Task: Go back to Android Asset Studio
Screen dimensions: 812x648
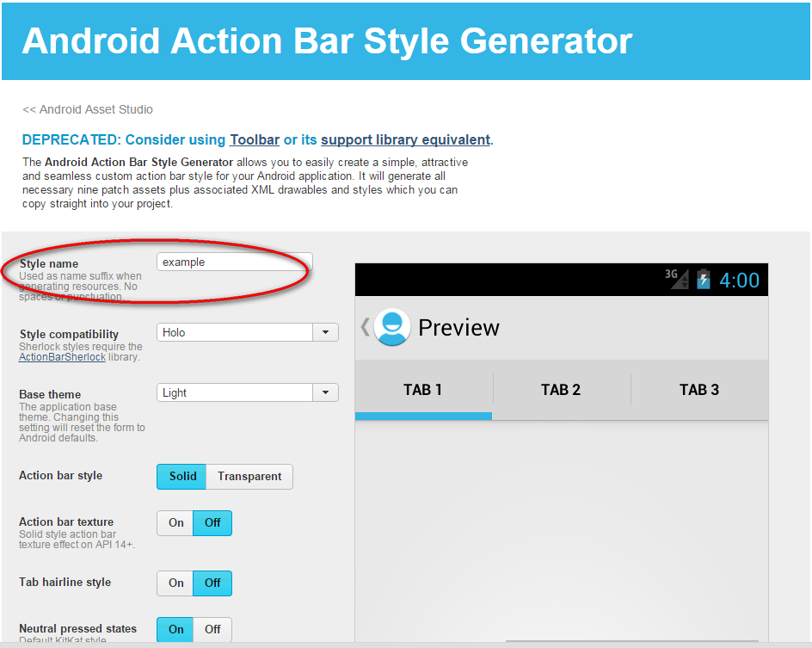Action: point(88,110)
